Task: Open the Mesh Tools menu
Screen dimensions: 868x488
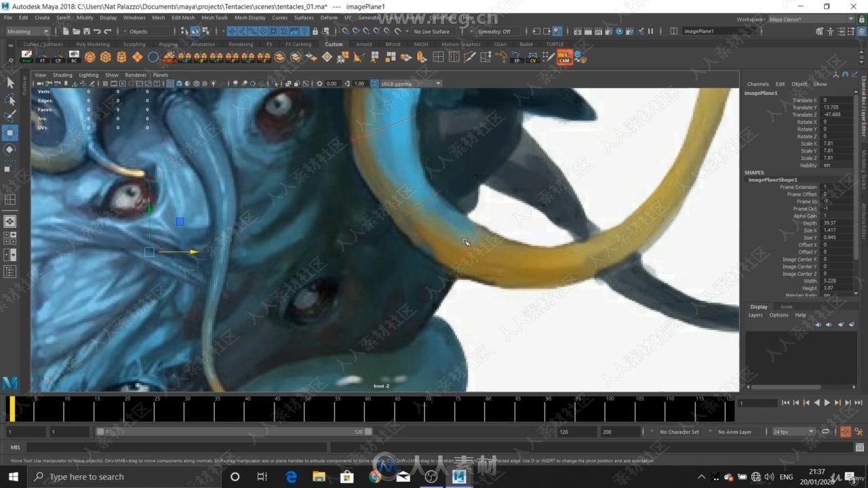Action: pyautogui.click(x=214, y=18)
